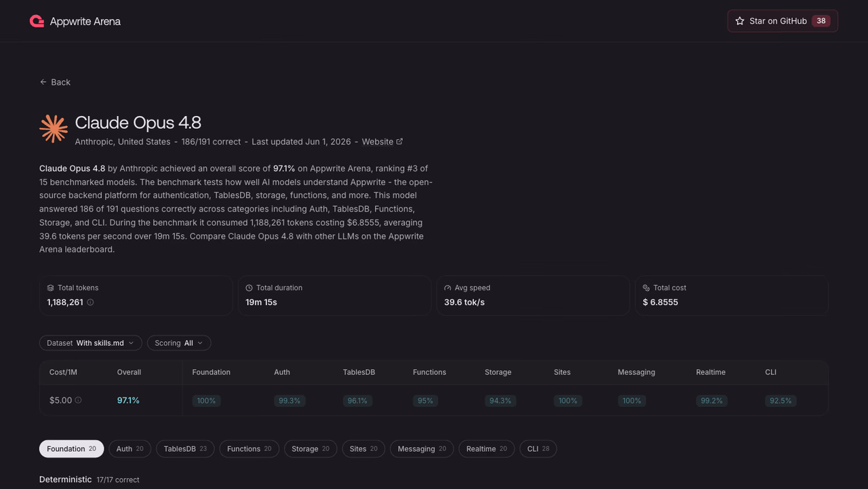
Task: Click the Back arrow icon
Action: [43, 82]
